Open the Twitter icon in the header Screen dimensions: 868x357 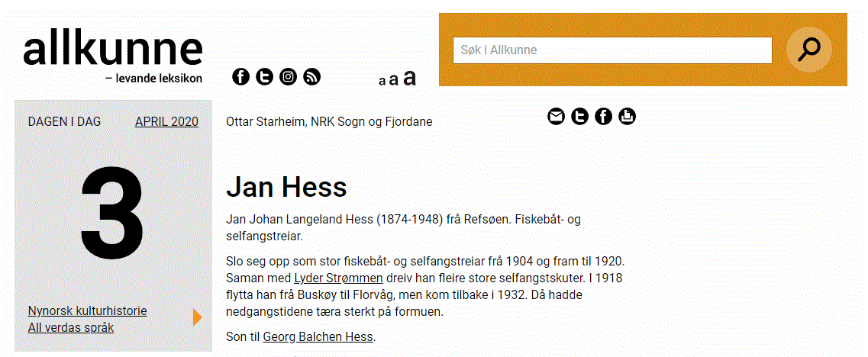(265, 76)
